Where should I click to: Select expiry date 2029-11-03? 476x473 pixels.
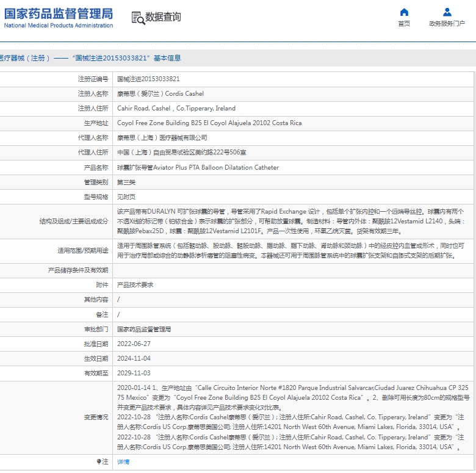point(134,373)
